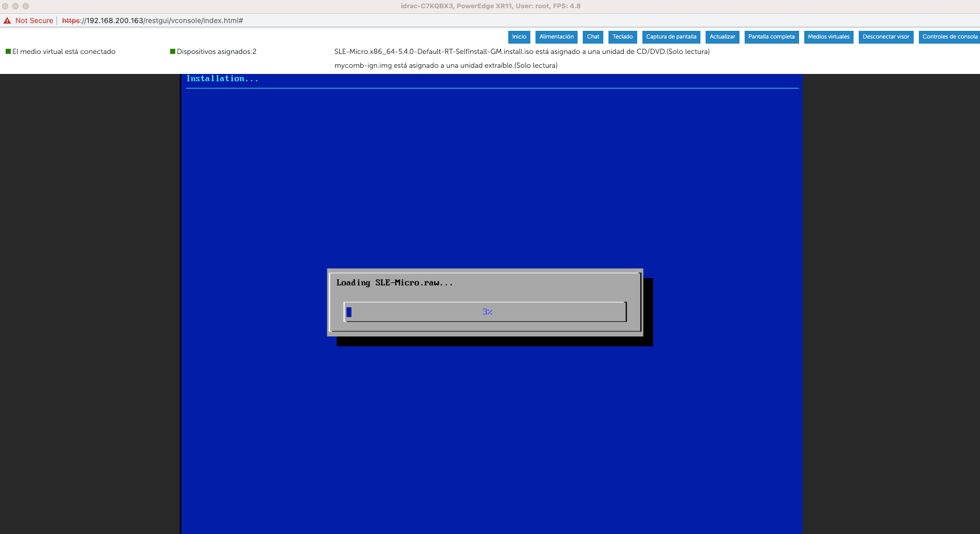Open the Teclado virtual keyboard
Viewport: 980px width, 534px height.
[x=623, y=37]
